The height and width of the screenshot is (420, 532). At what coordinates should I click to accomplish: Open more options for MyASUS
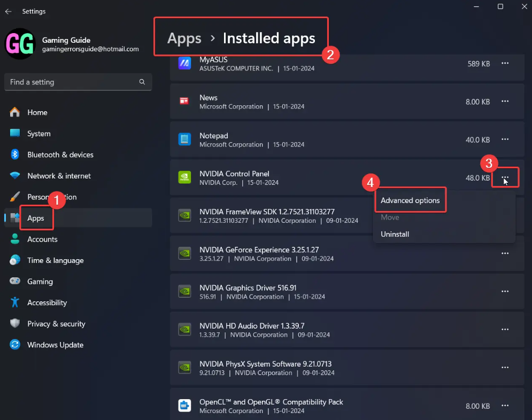click(x=505, y=64)
